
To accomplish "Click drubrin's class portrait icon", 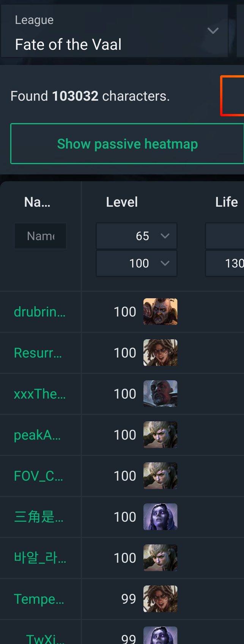I will point(160,312).
